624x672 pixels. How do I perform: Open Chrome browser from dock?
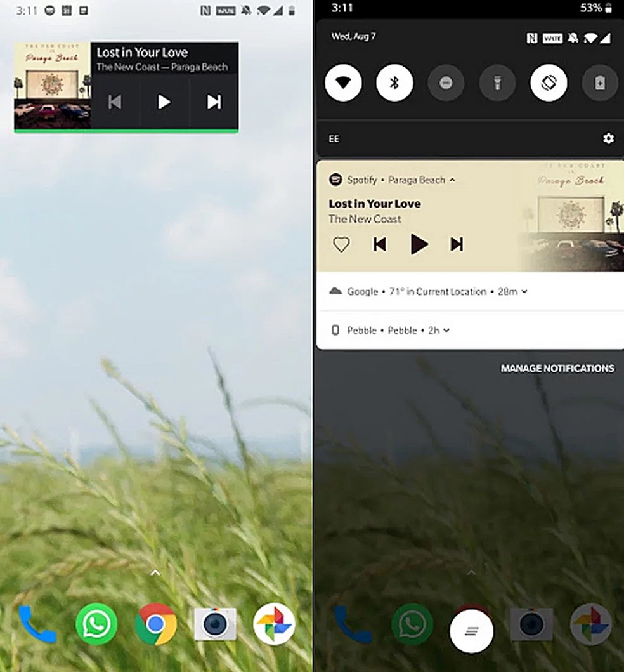[x=155, y=624]
